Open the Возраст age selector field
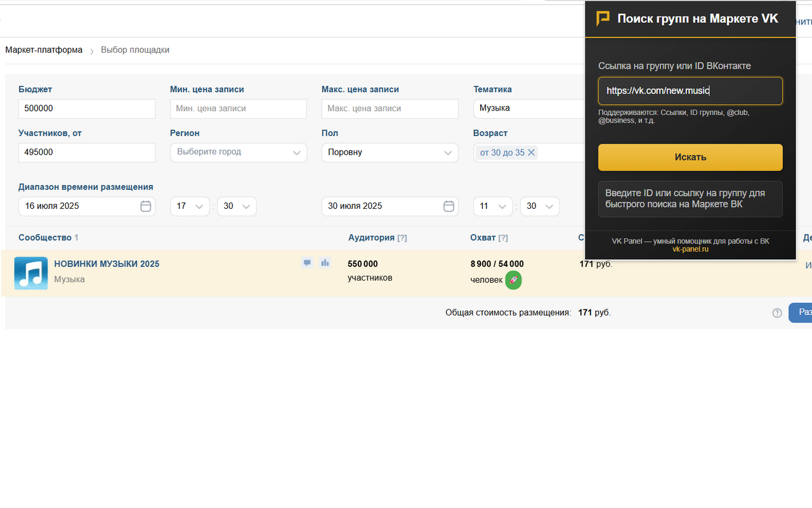 [529, 152]
